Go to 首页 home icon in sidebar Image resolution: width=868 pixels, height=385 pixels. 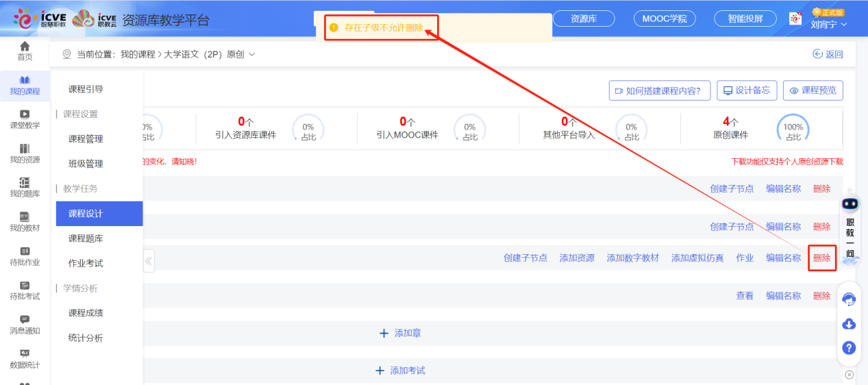click(x=25, y=51)
